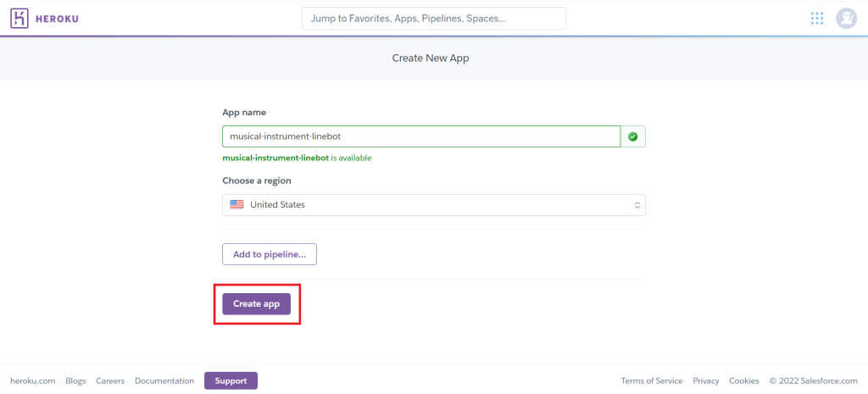Click the United States flag icon
The height and width of the screenshot is (394, 868).
tap(236, 205)
